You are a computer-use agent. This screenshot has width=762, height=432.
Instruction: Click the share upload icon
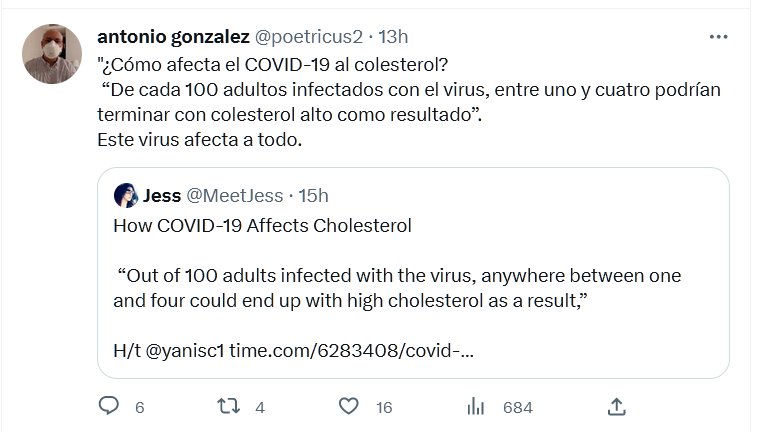point(617,406)
